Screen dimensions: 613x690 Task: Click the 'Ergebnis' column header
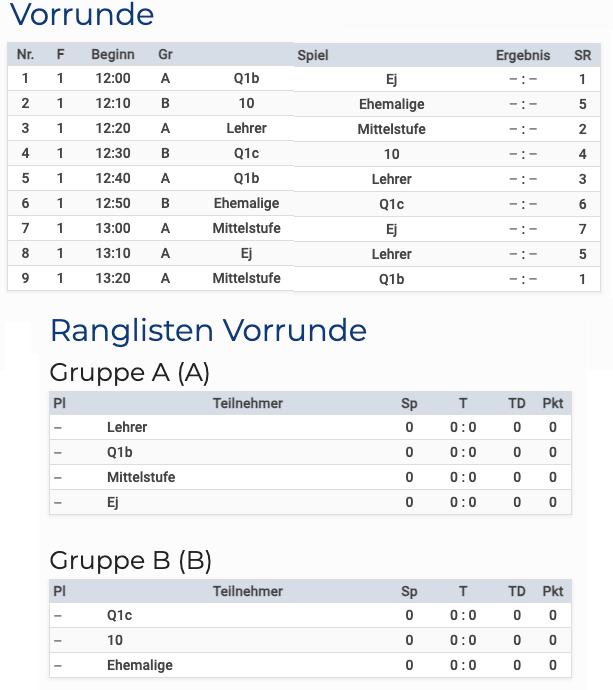pyautogui.click(x=522, y=56)
